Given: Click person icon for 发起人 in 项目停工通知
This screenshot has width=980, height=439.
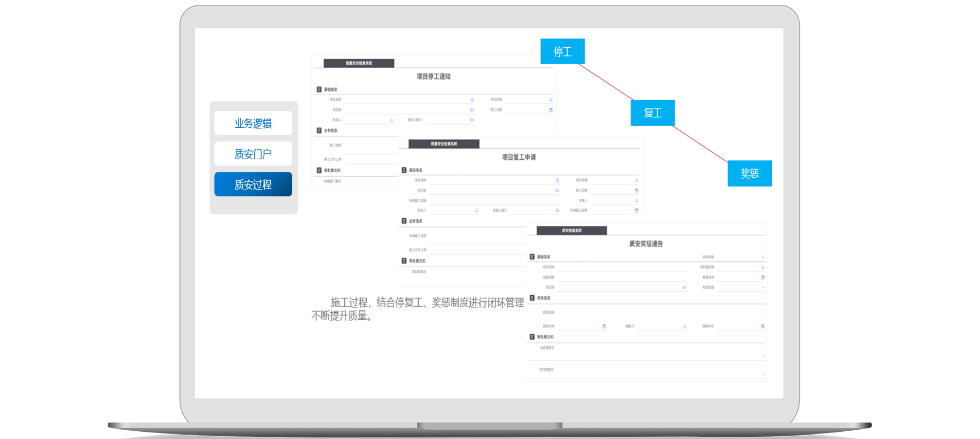Looking at the screenshot, I should click(x=392, y=120).
